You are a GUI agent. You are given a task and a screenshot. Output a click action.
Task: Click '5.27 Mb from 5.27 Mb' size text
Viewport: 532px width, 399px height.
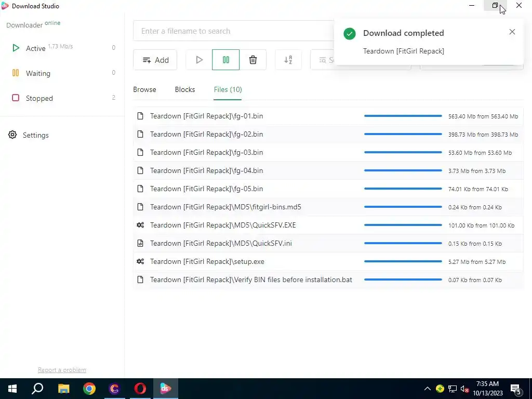[477, 262]
